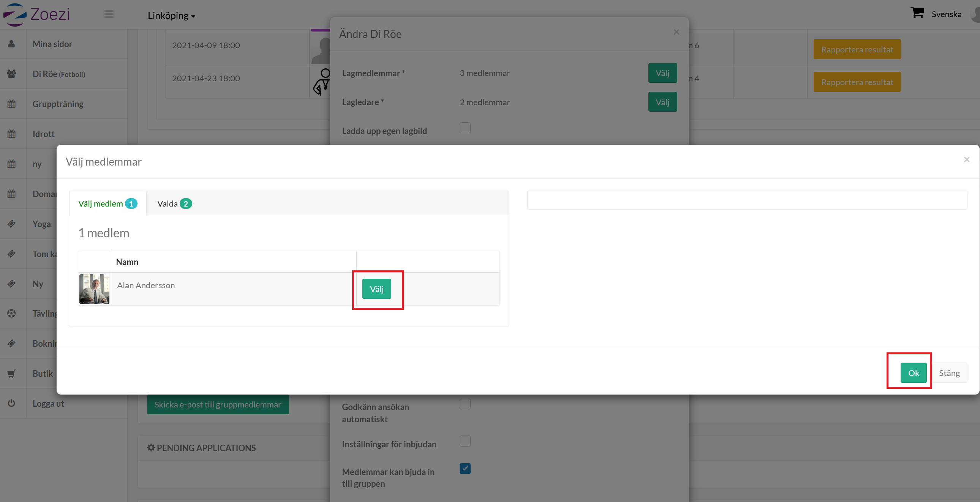
Task: Confirm selection with the Ok button
Action: point(913,373)
